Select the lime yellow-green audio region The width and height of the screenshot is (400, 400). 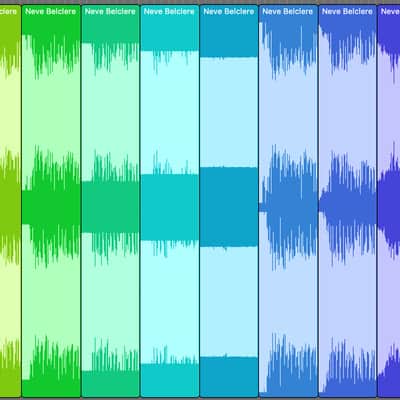click(10, 201)
